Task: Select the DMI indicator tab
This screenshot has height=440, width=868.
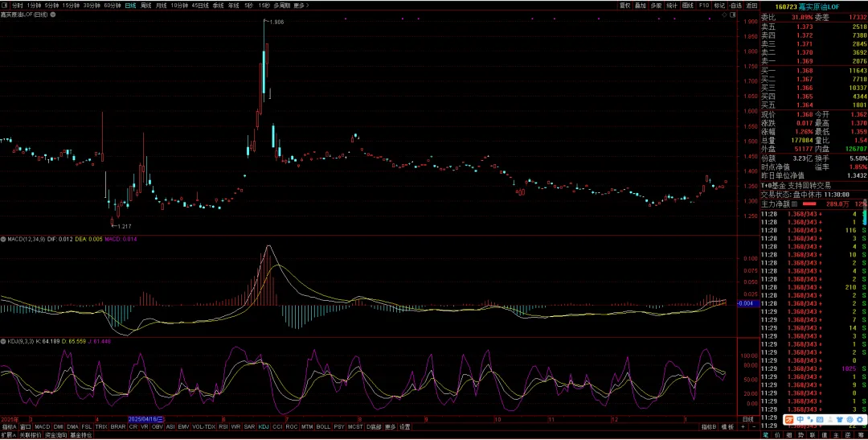Action: point(59,426)
